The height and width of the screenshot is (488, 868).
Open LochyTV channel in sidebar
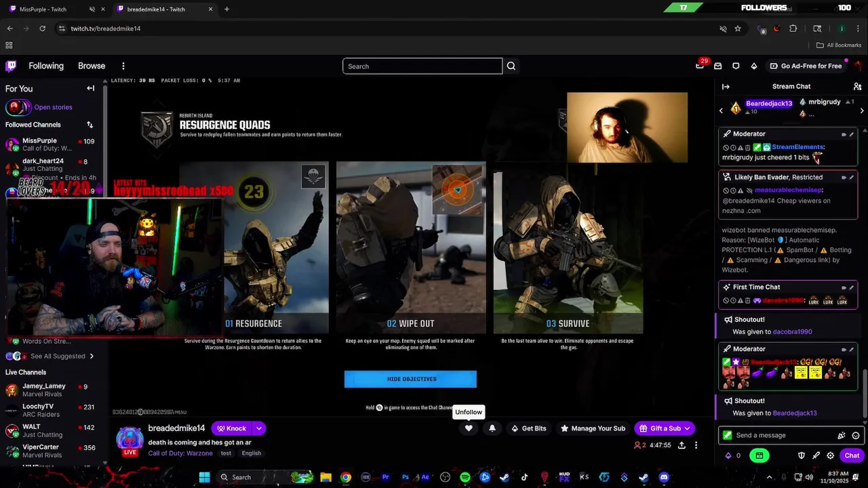52,409
